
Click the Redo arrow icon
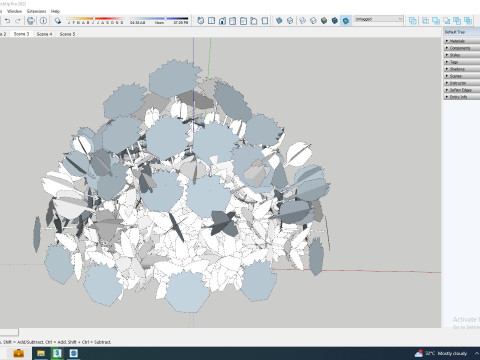click(18, 21)
